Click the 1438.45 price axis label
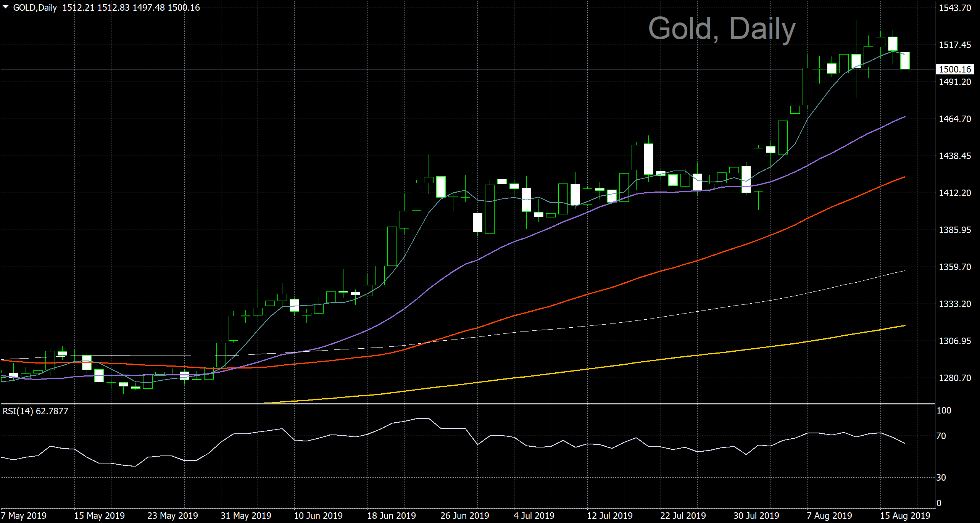 [955, 156]
